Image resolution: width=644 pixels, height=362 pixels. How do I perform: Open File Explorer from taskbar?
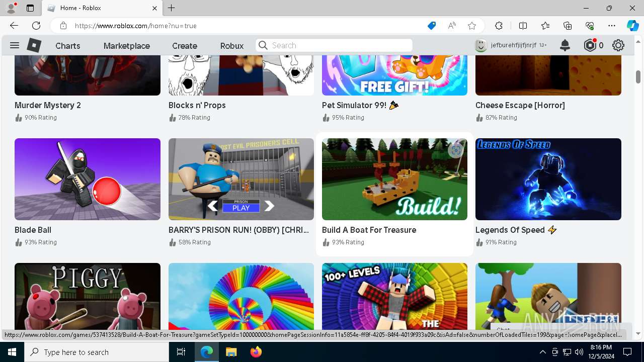coord(231,352)
